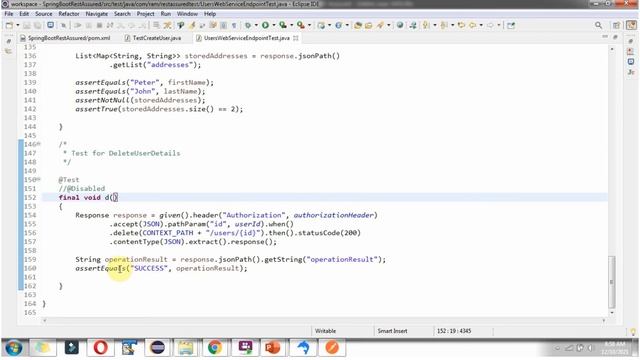Viewport: 640px width, 360px height.
Task: Click the New file toolbar icon
Action: (9, 25)
